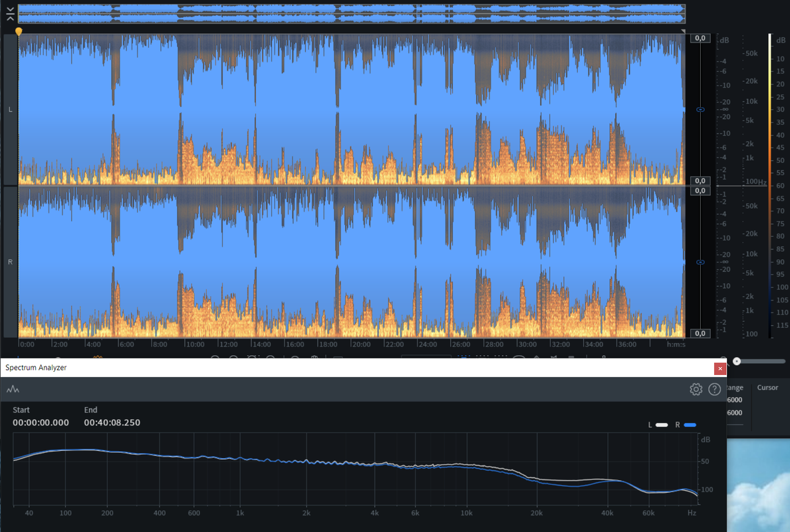Click the end-of-file triangle marker above spectrogram

[x=683, y=32]
